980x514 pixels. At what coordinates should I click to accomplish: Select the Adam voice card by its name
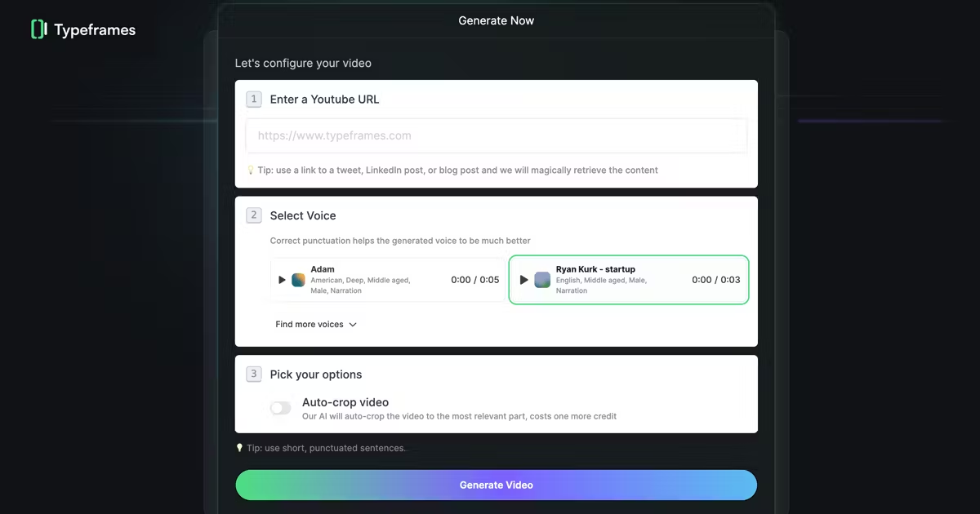(323, 269)
